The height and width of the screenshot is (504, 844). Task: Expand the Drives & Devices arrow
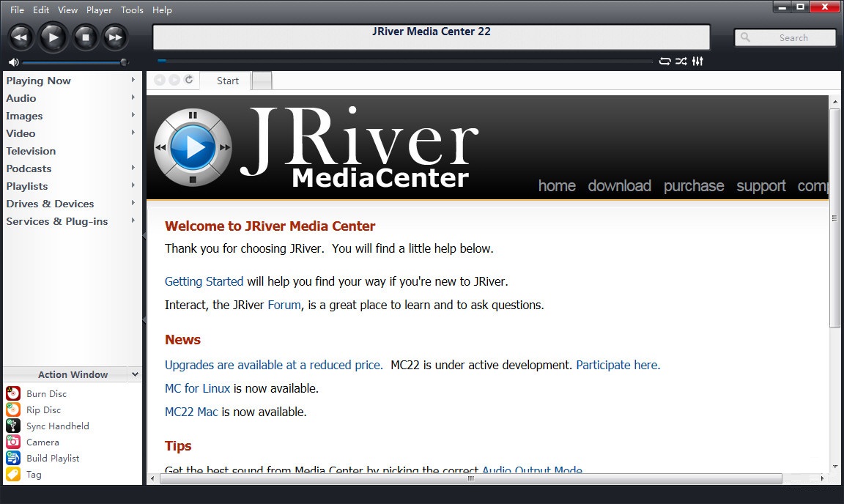(133, 203)
